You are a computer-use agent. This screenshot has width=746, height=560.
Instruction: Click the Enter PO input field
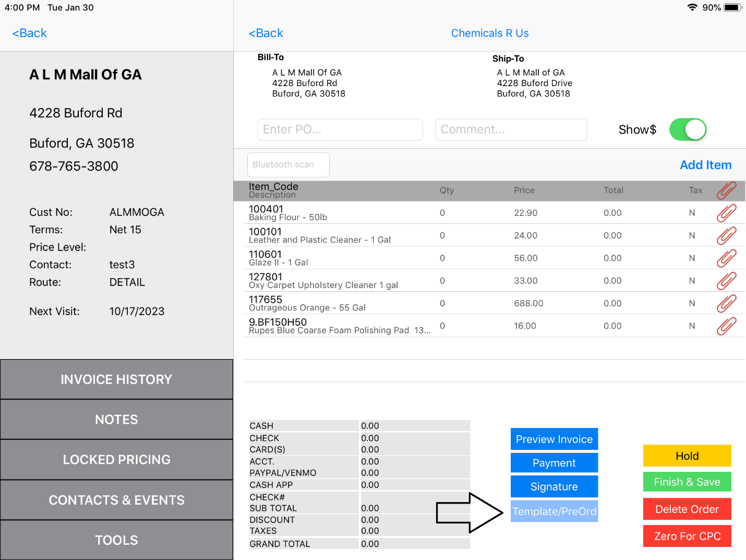(x=340, y=129)
